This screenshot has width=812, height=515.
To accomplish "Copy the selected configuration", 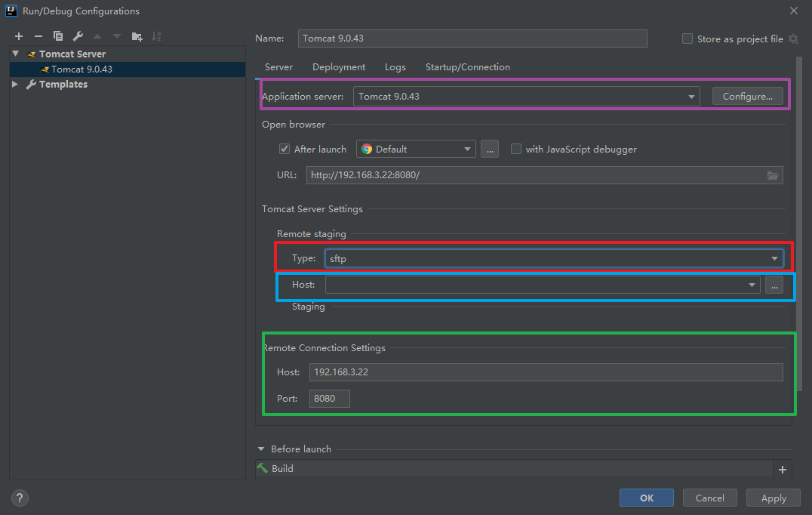I will click(58, 36).
